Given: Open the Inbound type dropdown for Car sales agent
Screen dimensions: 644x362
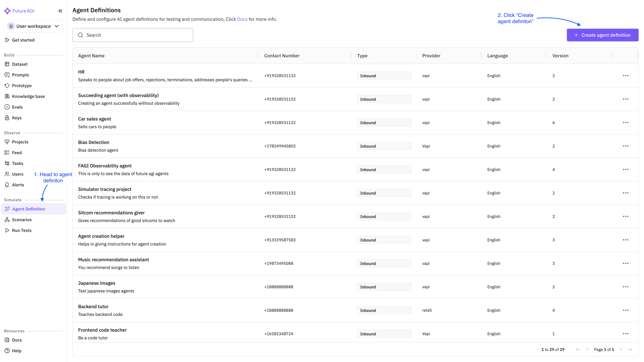Looking at the screenshot, I should point(384,122).
